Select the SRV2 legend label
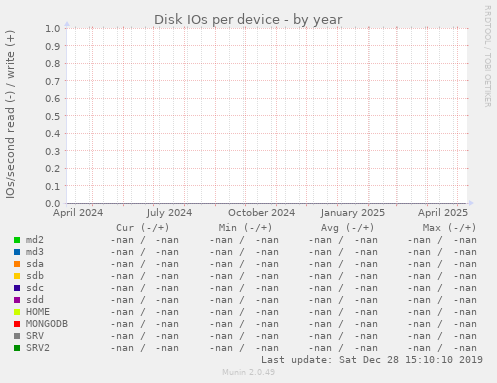The width and height of the screenshot is (497, 383). [x=38, y=348]
